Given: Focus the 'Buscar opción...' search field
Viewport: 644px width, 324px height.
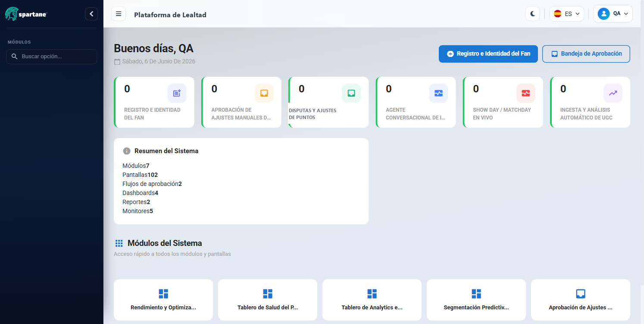Looking at the screenshot, I should pyautogui.click(x=52, y=57).
